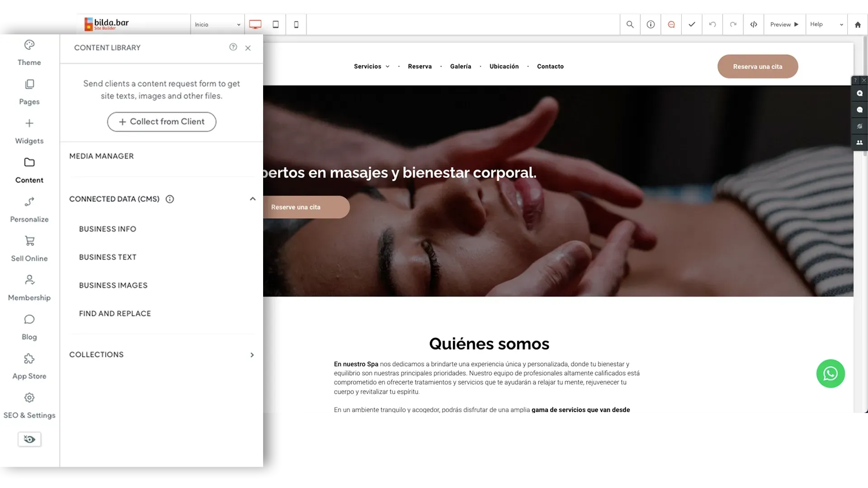
Task: Open the Personalize panel
Action: 29,210
